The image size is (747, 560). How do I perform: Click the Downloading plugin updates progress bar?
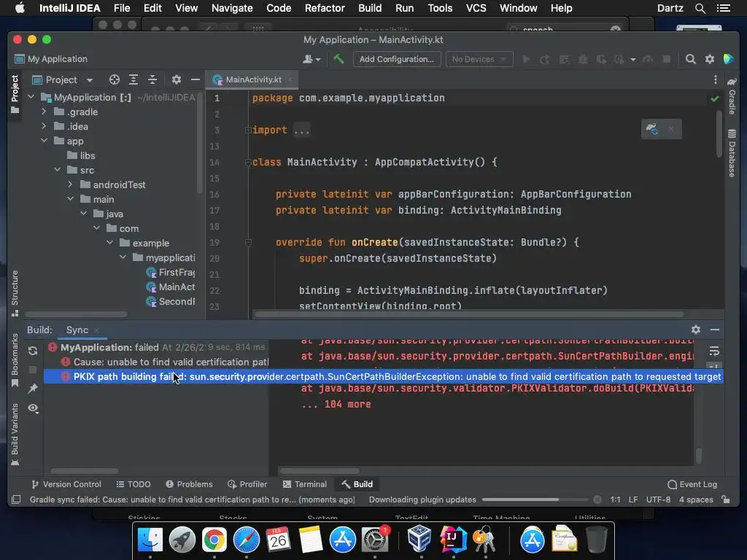point(535,499)
